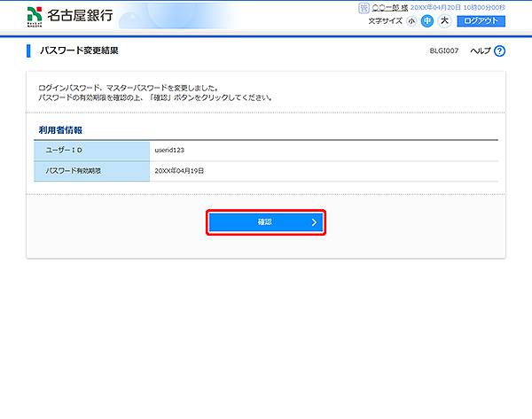Click the パスワード変更結果 page title

click(x=79, y=51)
